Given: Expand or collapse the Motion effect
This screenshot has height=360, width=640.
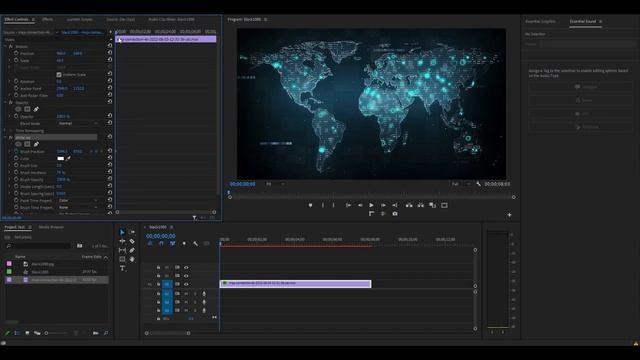Looking at the screenshot, I should [x=5, y=46].
